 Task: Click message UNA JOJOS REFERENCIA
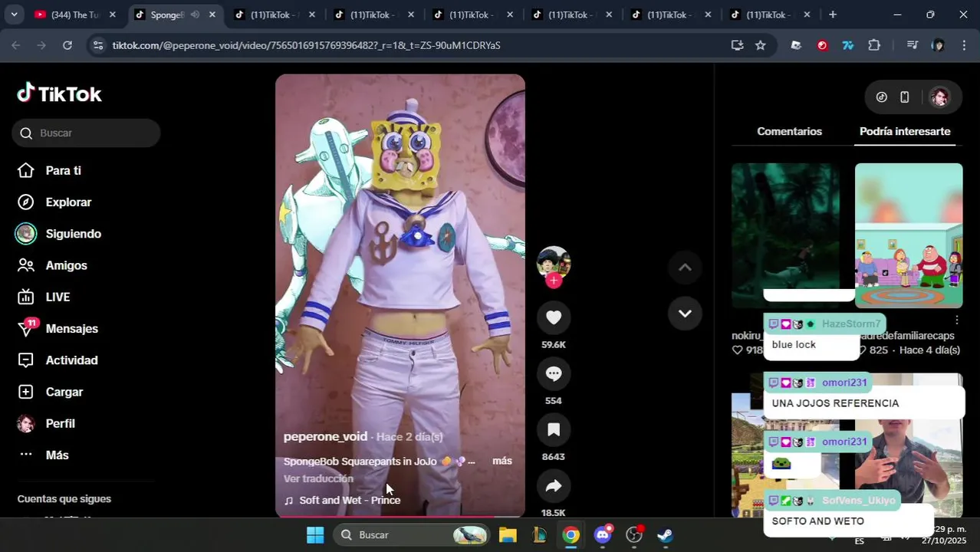(x=835, y=403)
